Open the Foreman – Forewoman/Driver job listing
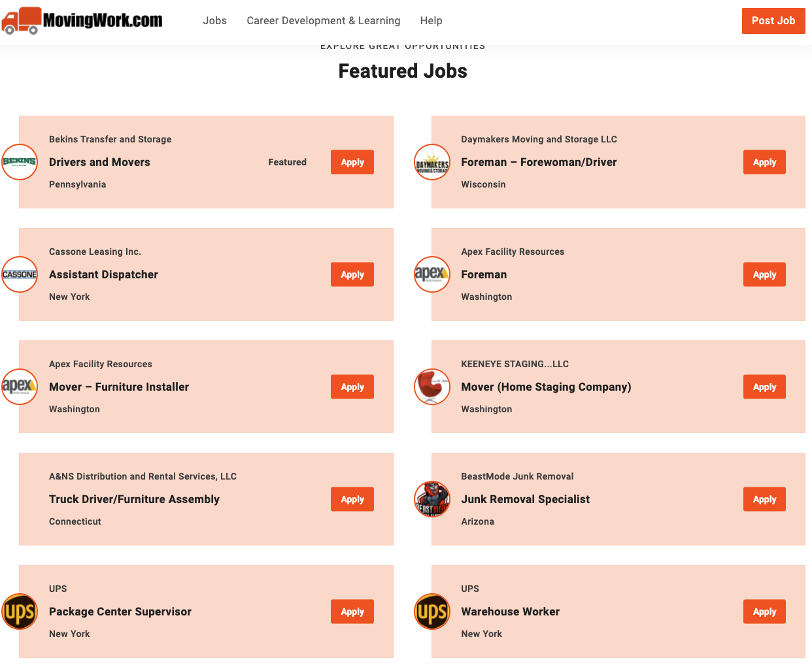This screenshot has height=669, width=812. (539, 162)
